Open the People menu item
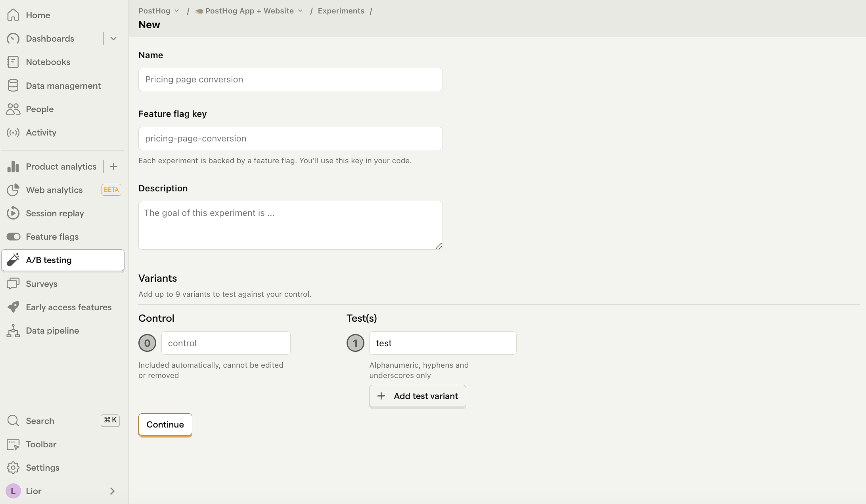This screenshot has height=504, width=866. coord(40,109)
